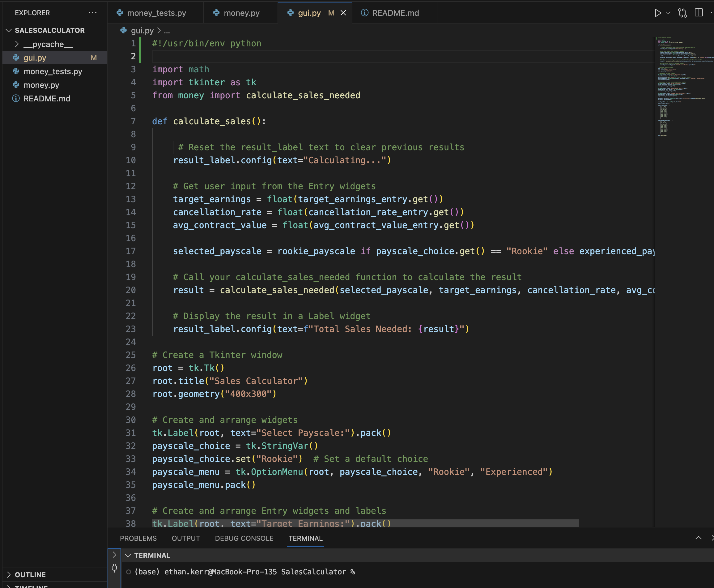The image size is (714, 588).
Task: Open README.md in the explorer tree
Action: point(47,99)
